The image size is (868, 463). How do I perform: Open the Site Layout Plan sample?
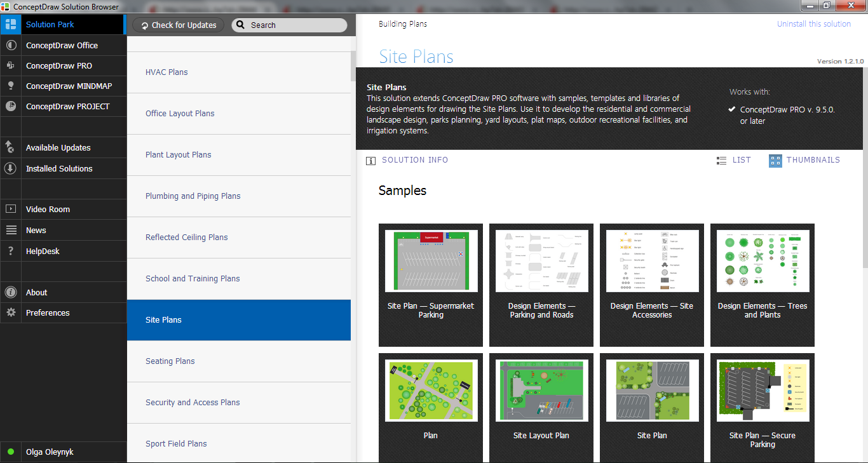tap(541, 408)
